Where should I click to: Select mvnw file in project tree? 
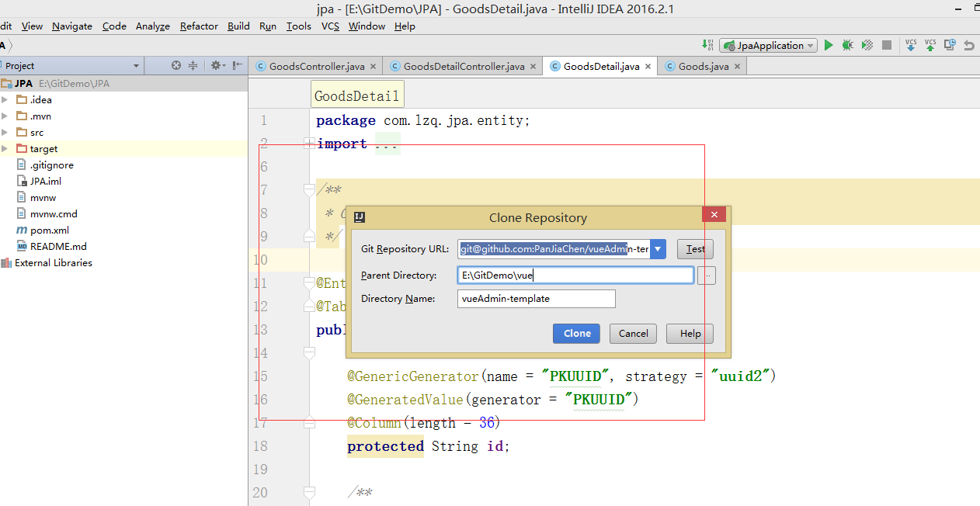tap(43, 197)
